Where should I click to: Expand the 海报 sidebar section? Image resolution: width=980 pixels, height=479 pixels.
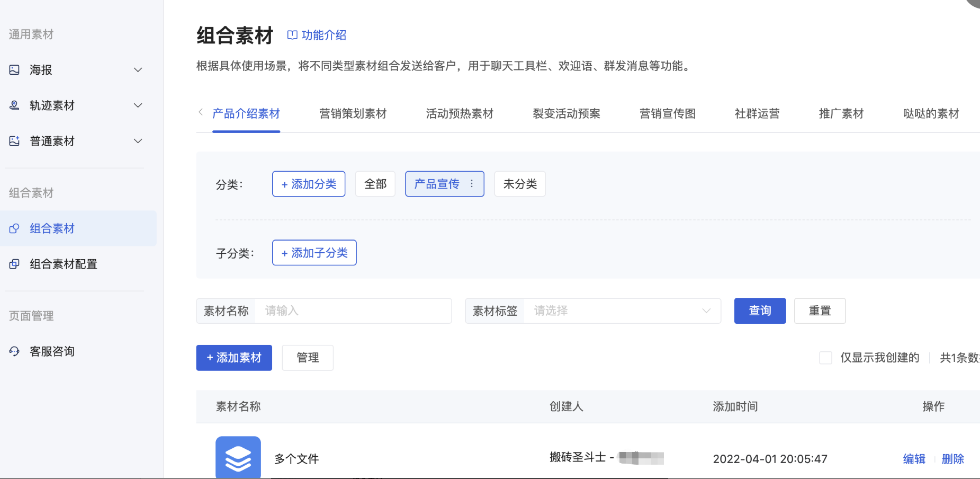tap(138, 70)
